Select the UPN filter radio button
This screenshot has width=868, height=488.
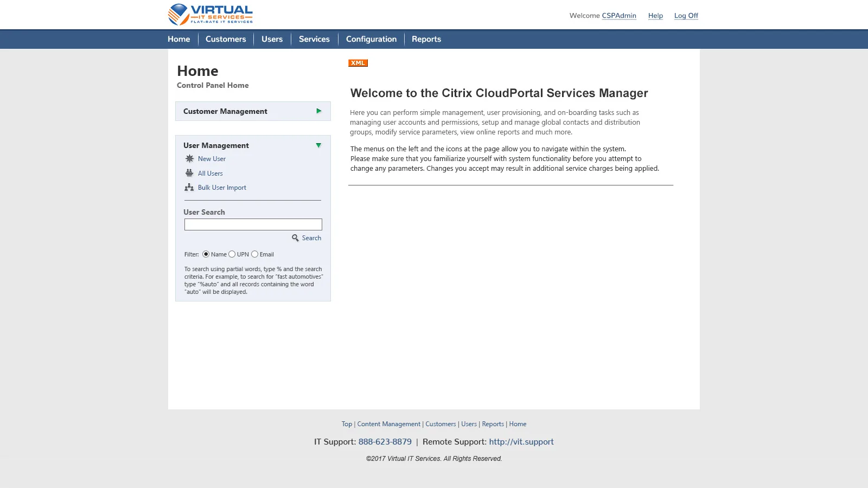click(232, 254)
